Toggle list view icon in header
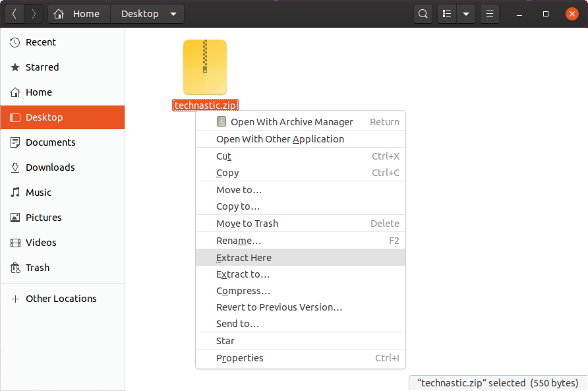Screen dimensions: 588x391 coord(448,14)
